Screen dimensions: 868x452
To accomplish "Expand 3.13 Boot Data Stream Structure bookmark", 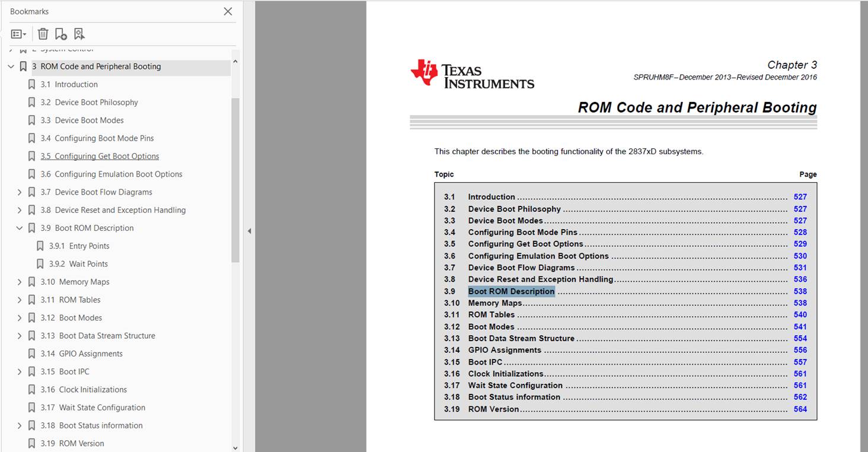I will point(19,336).
